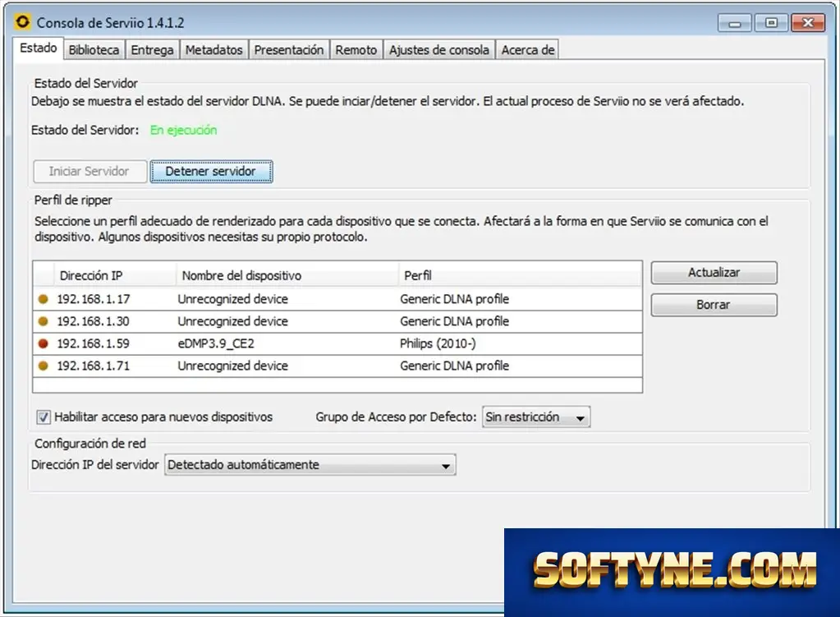Click the Serviio logo icon in title bar
The width and height of the screenshot is (840, 617).
click(22, 22)
